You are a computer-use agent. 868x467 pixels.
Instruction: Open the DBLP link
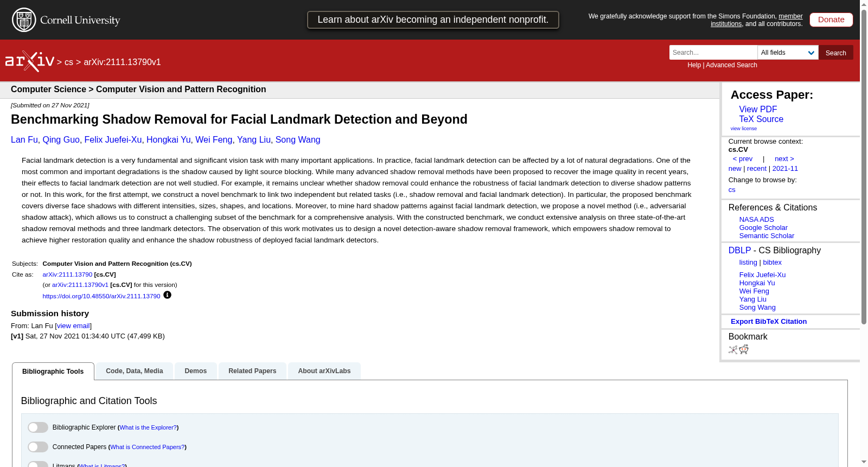(x=739, y=251)
